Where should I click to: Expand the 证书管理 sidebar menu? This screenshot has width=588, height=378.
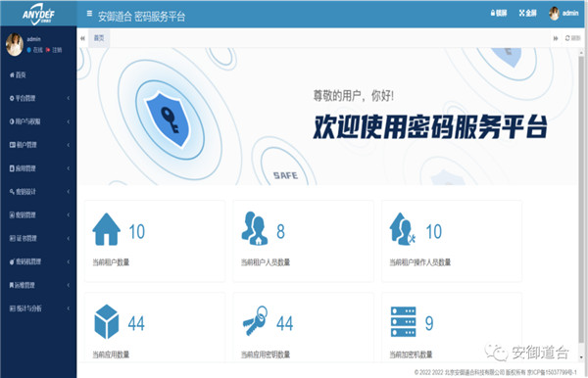[x=38, y=238]
